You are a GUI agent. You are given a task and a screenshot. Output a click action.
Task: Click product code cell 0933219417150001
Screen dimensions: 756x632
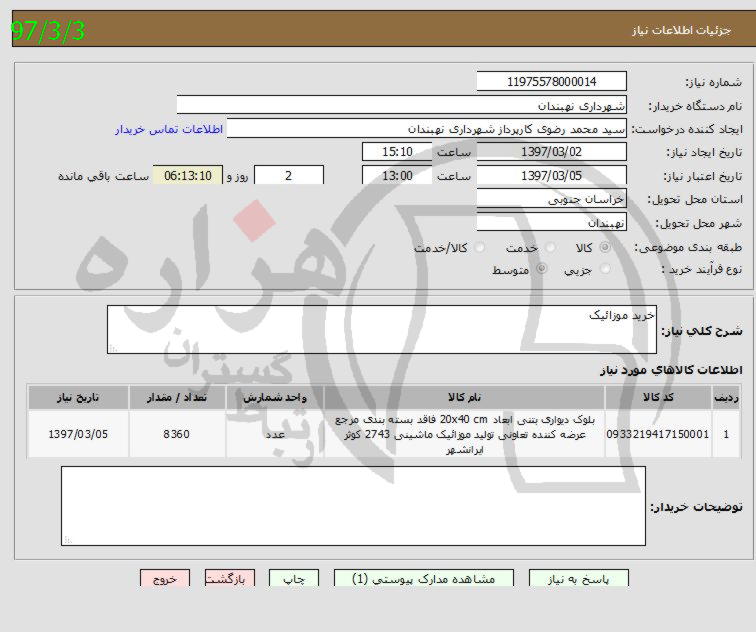(x=658, y=434)
